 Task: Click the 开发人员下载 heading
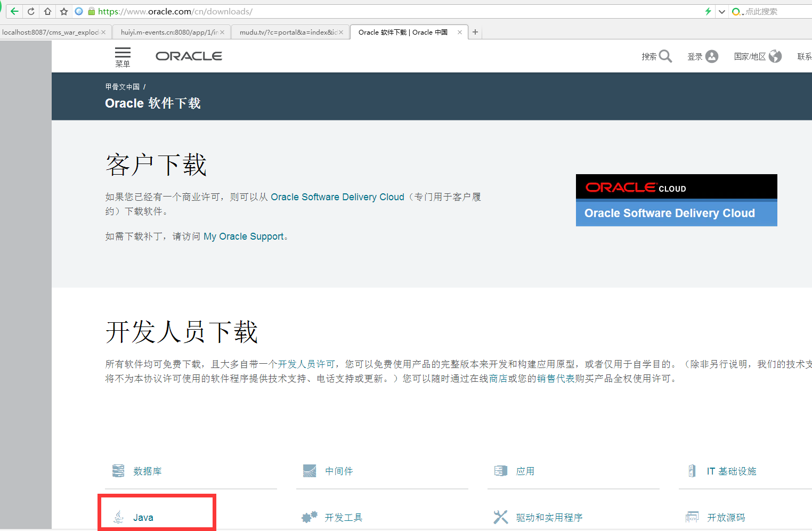coord(182,332)
